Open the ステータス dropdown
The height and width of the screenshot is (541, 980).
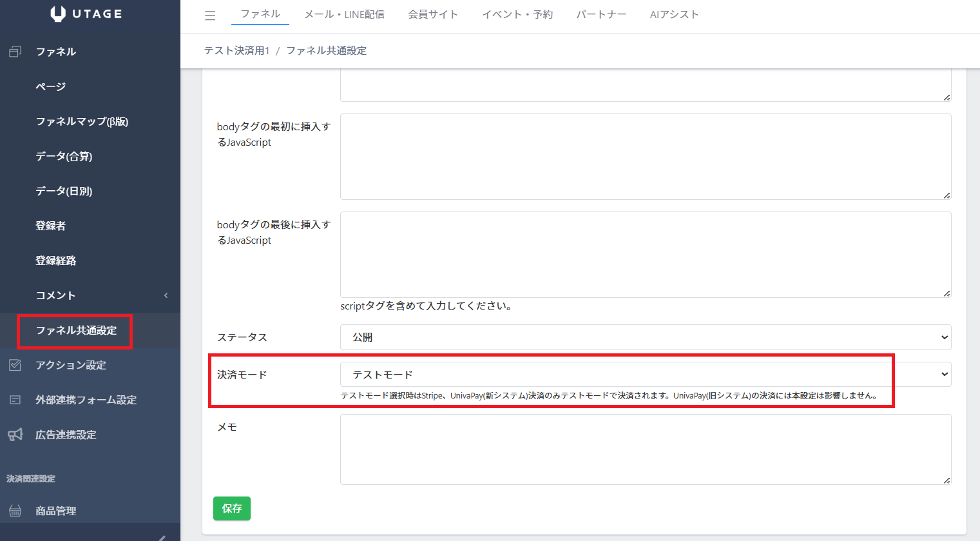(x=645, y=337)
